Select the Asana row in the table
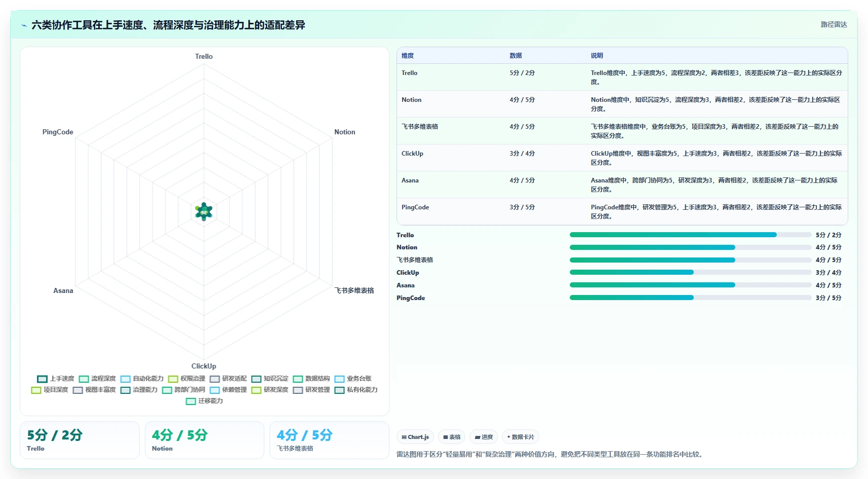868x479 pixels. 622,185
